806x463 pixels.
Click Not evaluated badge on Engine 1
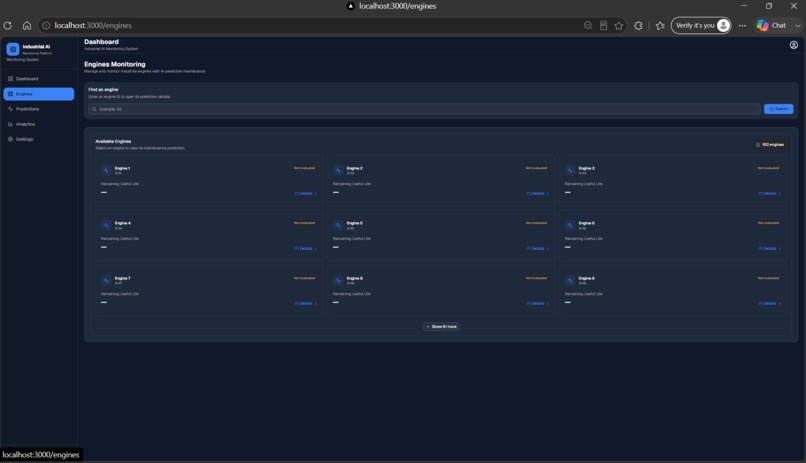[304, 168]
